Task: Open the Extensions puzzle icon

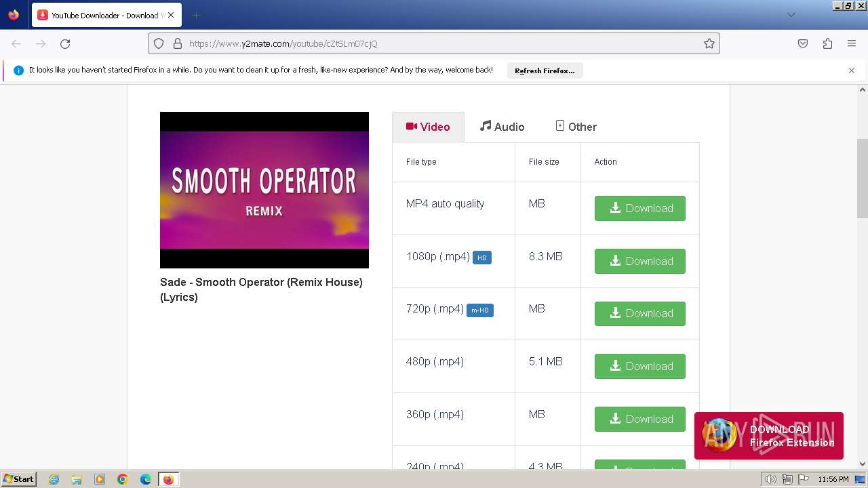Action: point(827,43)
